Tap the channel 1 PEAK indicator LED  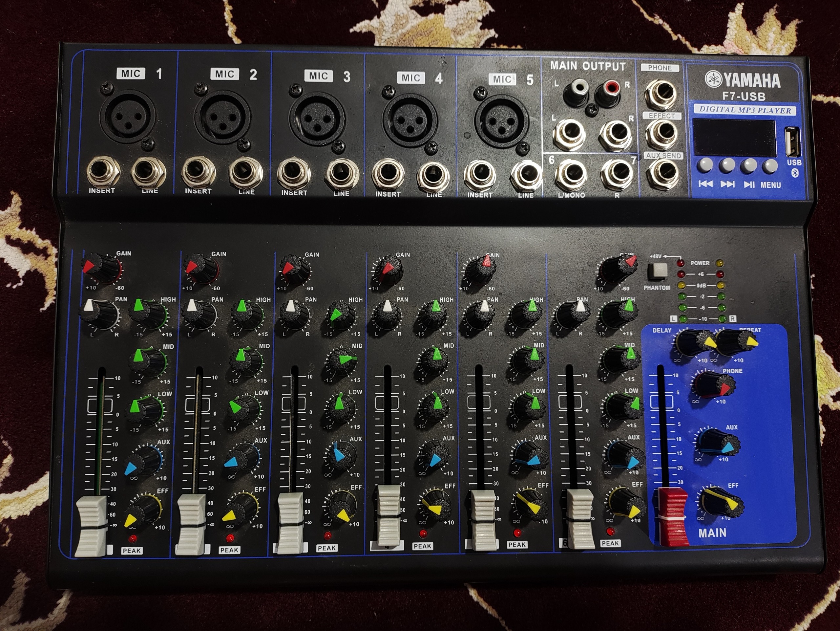[x=133, y=538]
